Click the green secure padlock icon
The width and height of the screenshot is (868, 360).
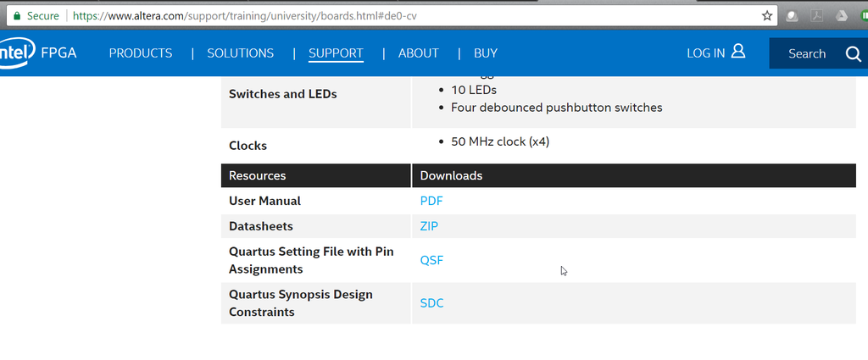(16, 15)
